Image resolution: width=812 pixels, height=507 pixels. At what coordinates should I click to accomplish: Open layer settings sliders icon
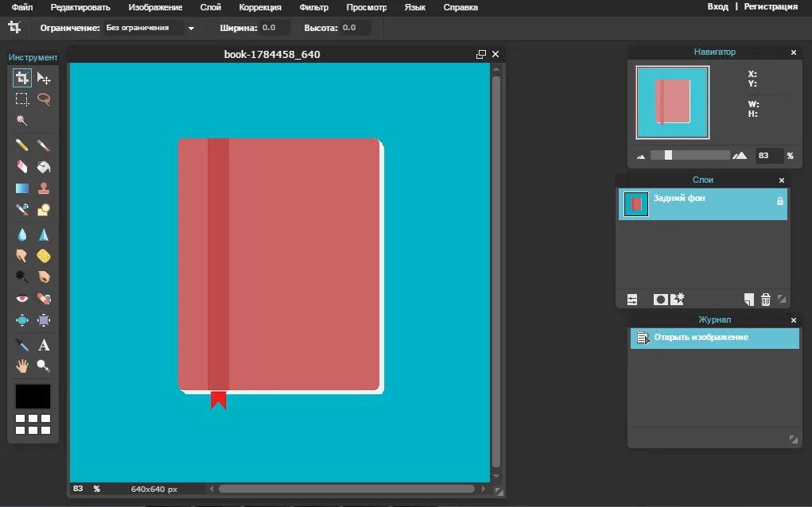tap(632, 300)
